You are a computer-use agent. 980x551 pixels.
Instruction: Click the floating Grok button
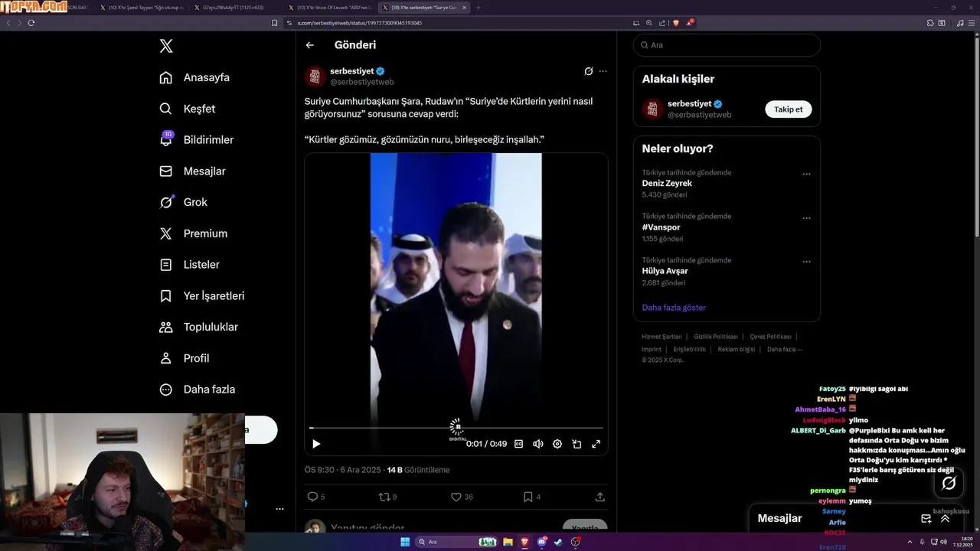[x=949, y=483]
